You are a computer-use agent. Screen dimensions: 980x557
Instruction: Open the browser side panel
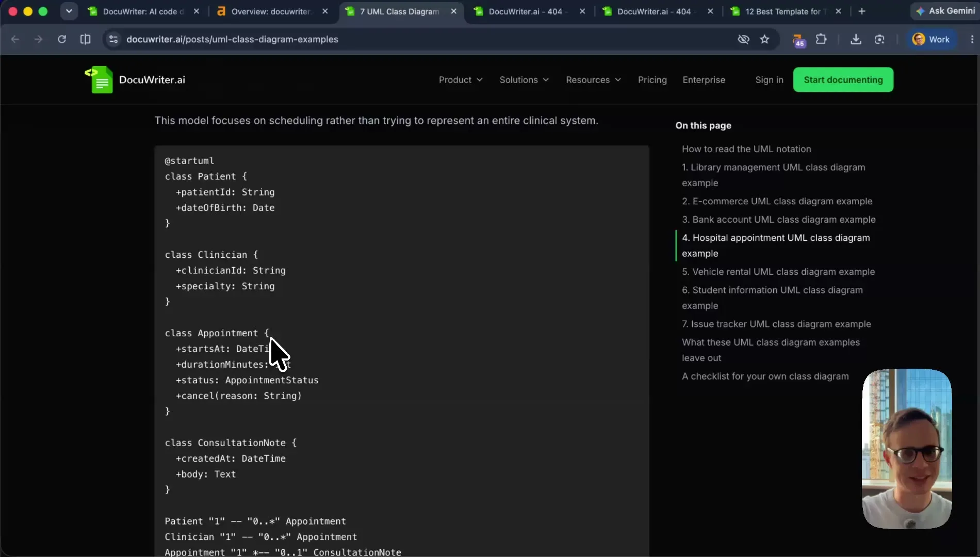[86, 39]
